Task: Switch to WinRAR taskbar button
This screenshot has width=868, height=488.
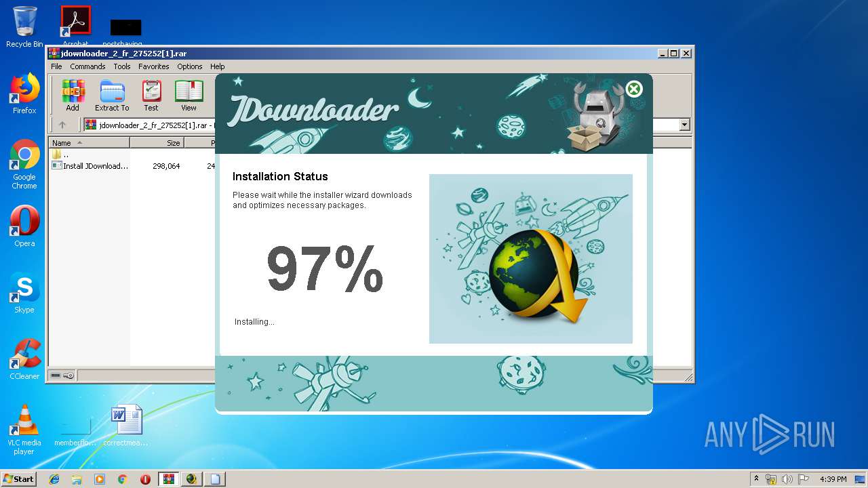Action: coord(168,479)
